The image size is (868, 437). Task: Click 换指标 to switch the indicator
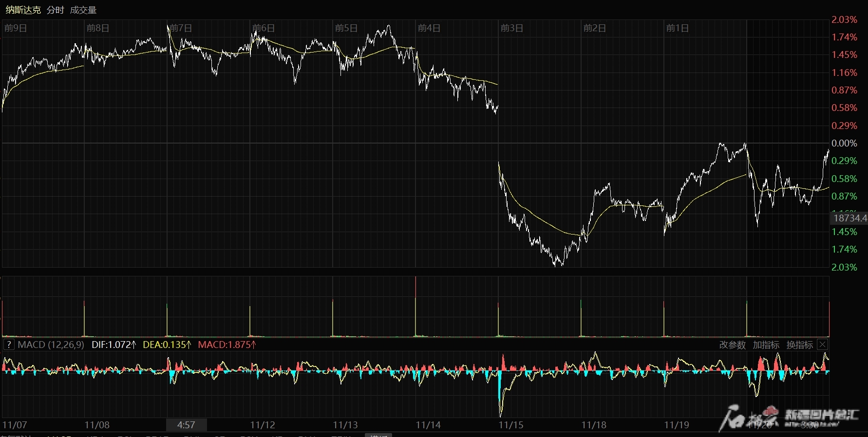click(x=800, y=345)
